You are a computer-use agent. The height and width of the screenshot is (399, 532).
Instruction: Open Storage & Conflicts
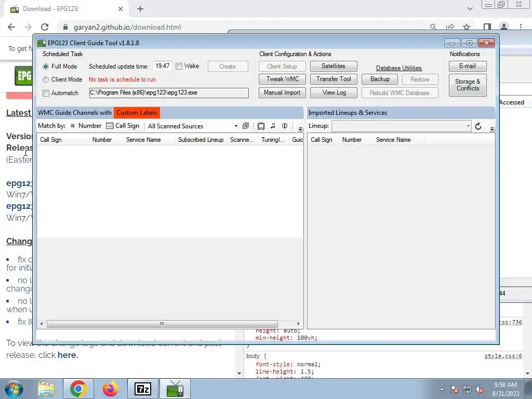468,85
